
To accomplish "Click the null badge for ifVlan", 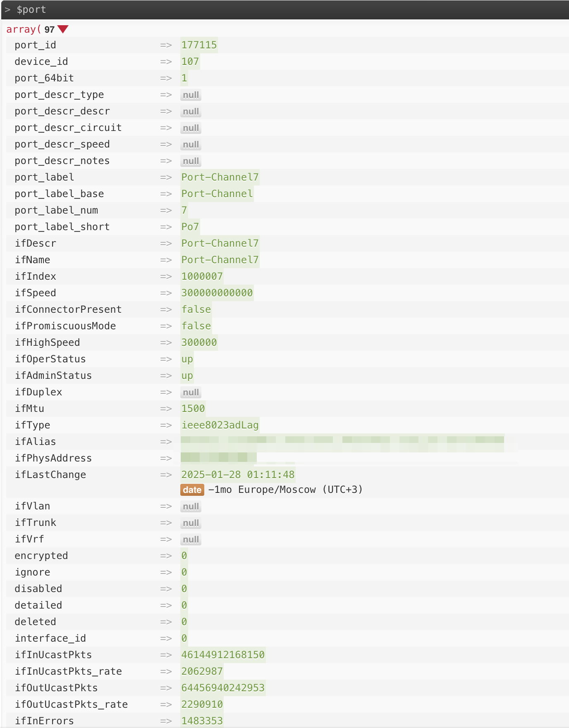I will pyautogui.click(x=191, y=507).
